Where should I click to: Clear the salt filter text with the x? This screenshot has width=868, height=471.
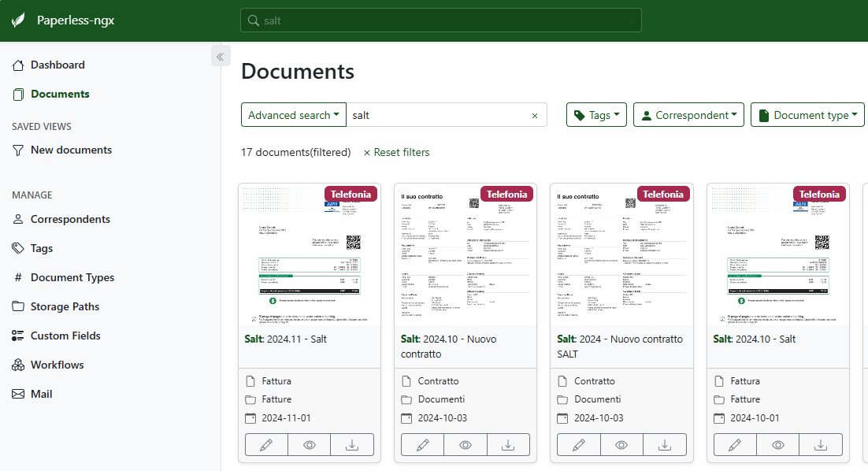click(x=535, y=116)
